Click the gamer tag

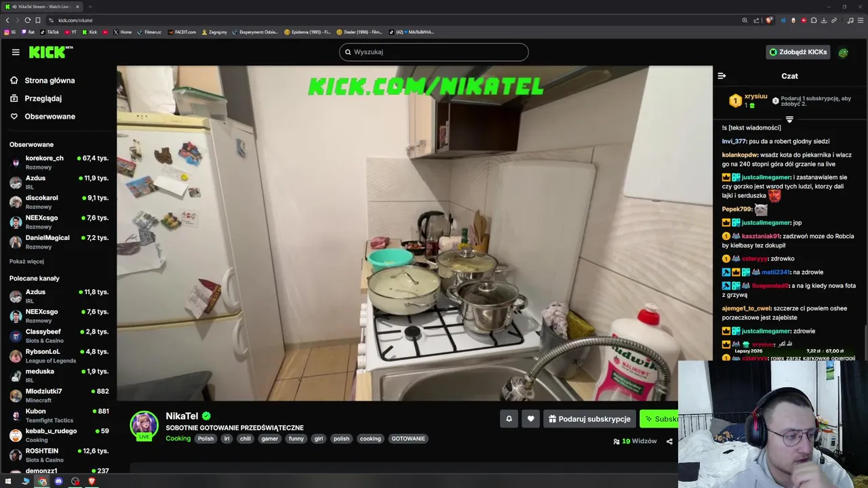[270, 439]
